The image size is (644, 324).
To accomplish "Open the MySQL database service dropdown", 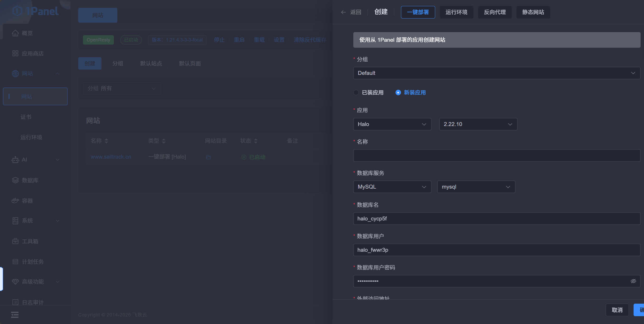I will tap(392, 187).
